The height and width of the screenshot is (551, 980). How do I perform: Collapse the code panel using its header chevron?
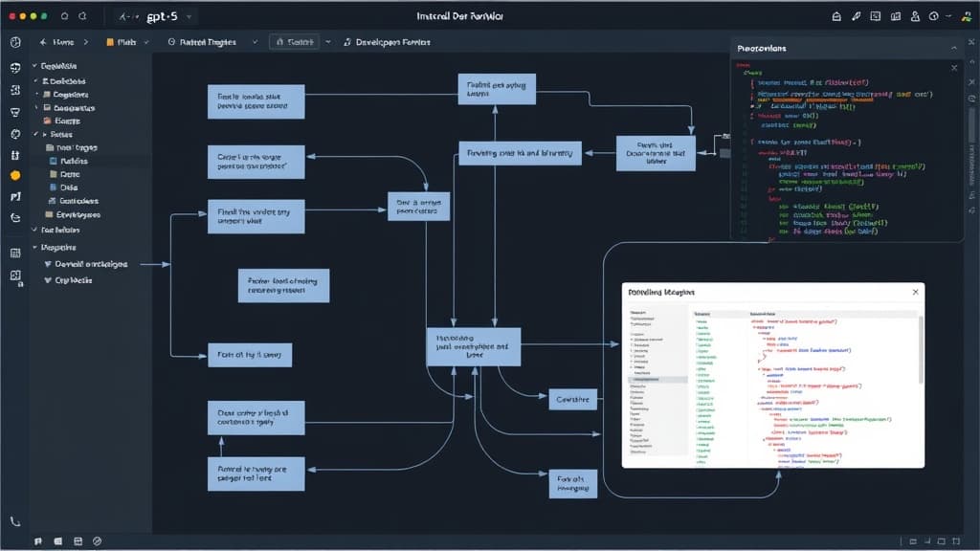coord(953,47)
